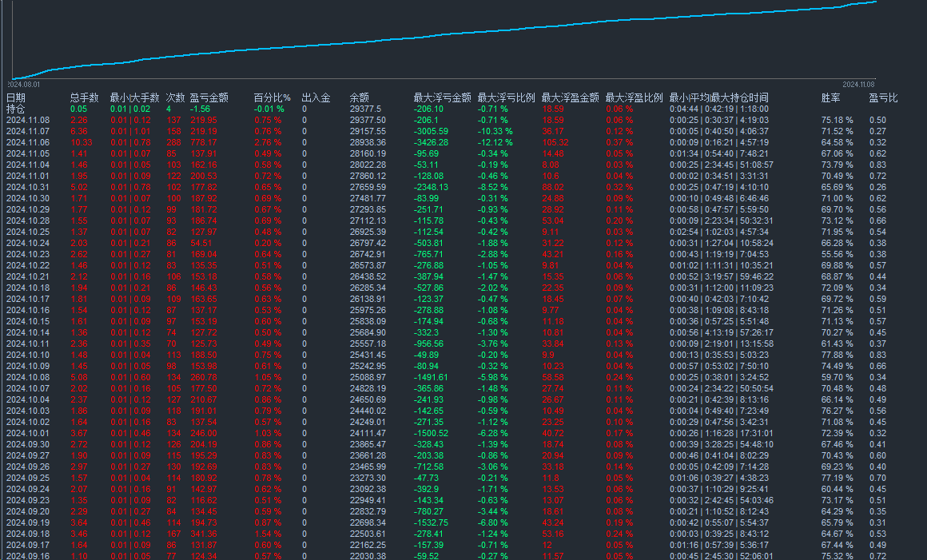Select the 2024.10.08 date cell
The height and width of the screenshot is (560, 927).
[28, 377]
